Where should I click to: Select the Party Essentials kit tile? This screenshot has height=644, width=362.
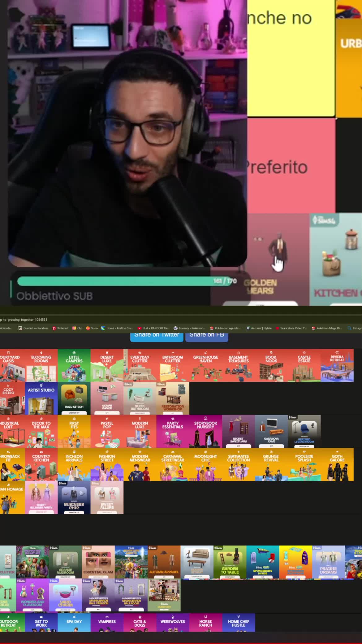173,432
